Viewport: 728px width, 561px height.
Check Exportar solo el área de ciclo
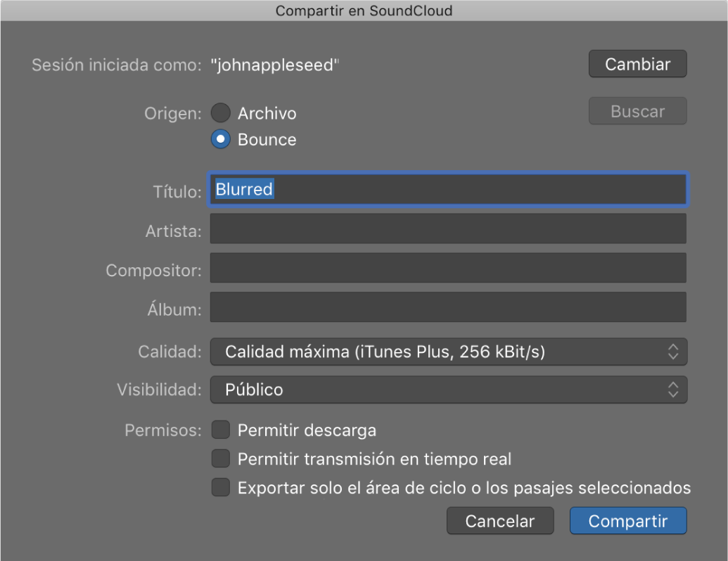(x=221, y=488)
